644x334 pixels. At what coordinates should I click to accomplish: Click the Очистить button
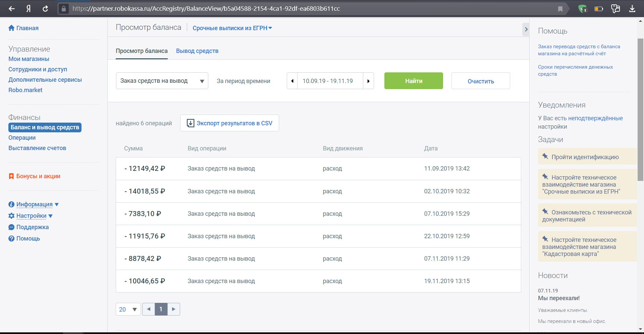[x=481, y=81]
